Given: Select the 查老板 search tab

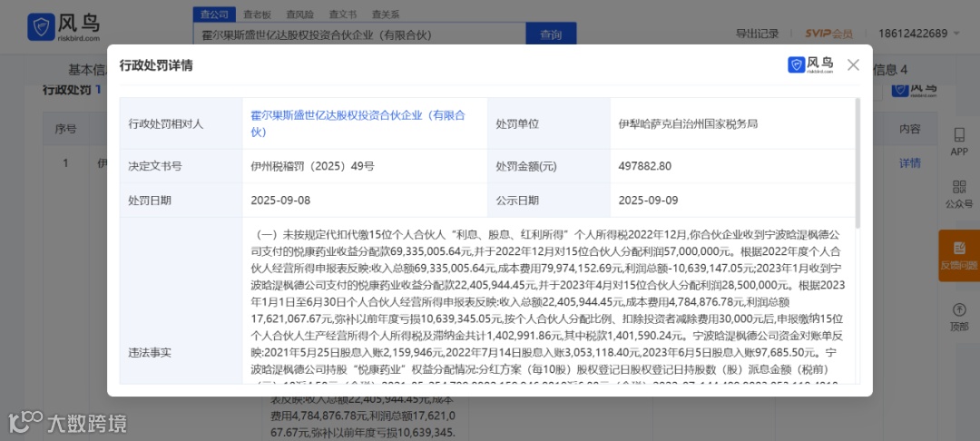Looking at the screenshot, I should (x=258, y=14).
